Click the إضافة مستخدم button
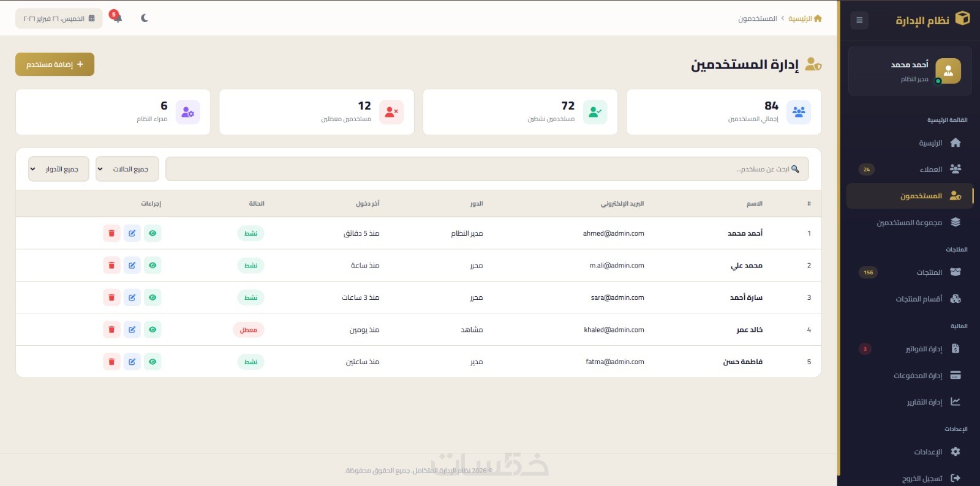The width and height of the screenshot is (980, 486). [55, 64]
